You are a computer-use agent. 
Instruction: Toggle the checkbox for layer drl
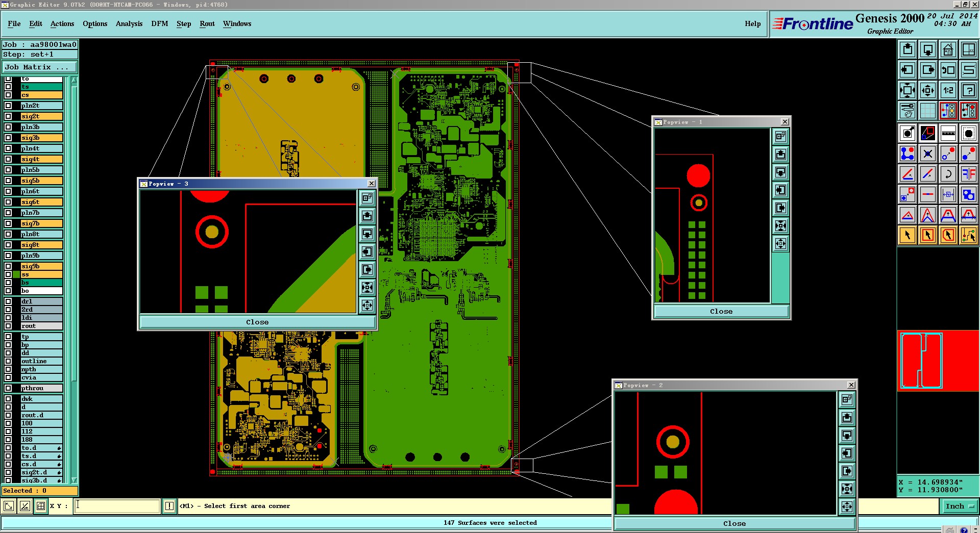(8, 301)
